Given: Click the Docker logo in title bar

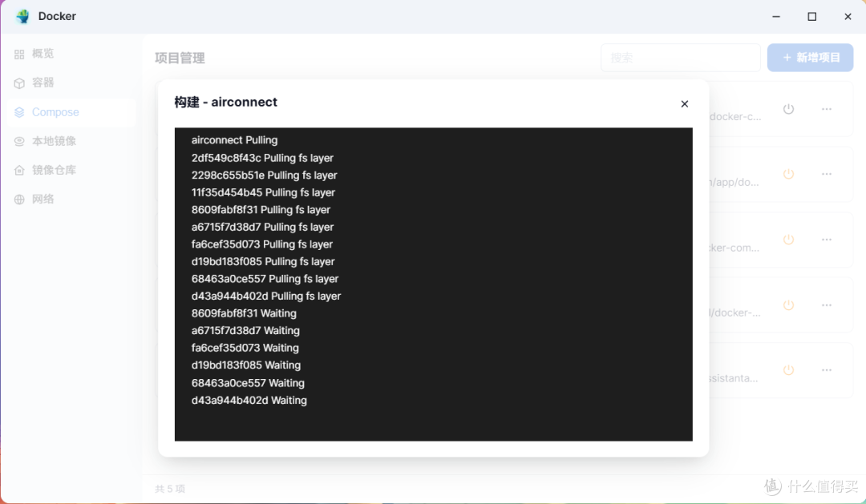Looking at the screenshot, I should (22, 16).
